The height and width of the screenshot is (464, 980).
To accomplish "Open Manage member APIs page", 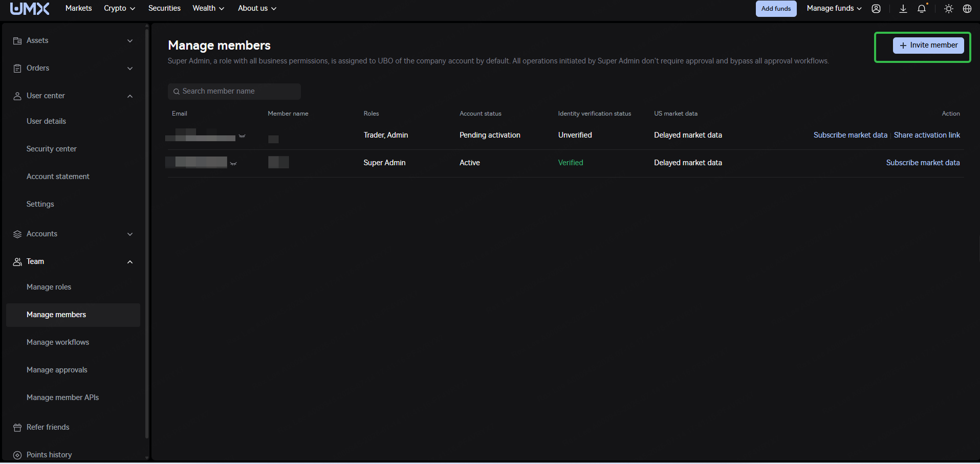I will (x=63, y=397).
